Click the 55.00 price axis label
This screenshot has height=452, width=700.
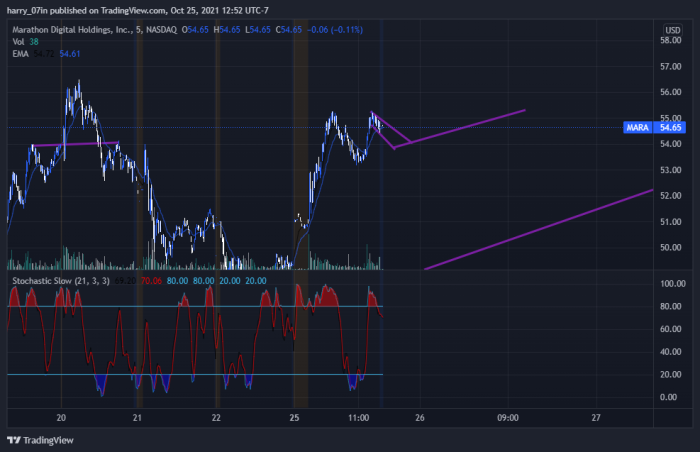pyautogui.click(x=671, y=118)
